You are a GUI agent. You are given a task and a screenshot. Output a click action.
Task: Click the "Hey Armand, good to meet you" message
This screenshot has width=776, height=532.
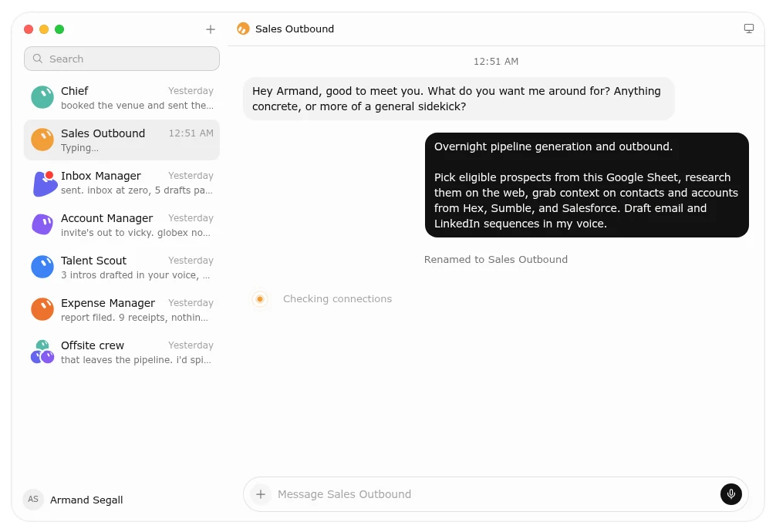tap(458, 99)
